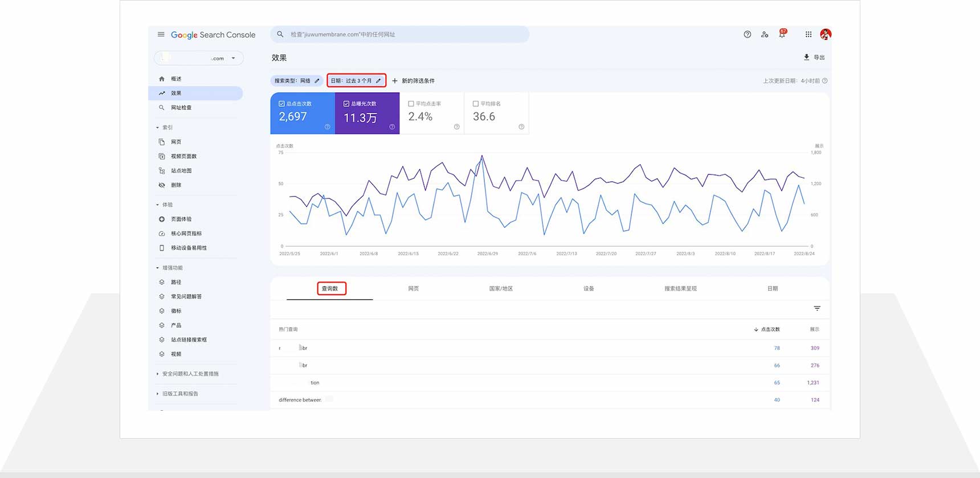
Task: Expand 旧版工具和报告 section
Action: coord(158,394)
